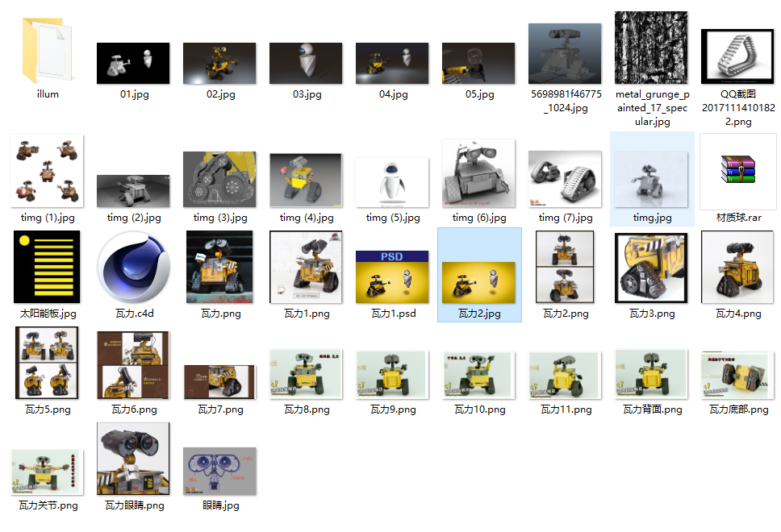The image size is (781, 532).
Task: Click the timg (1).jpg thumbnail
Action: click(47, 171)
